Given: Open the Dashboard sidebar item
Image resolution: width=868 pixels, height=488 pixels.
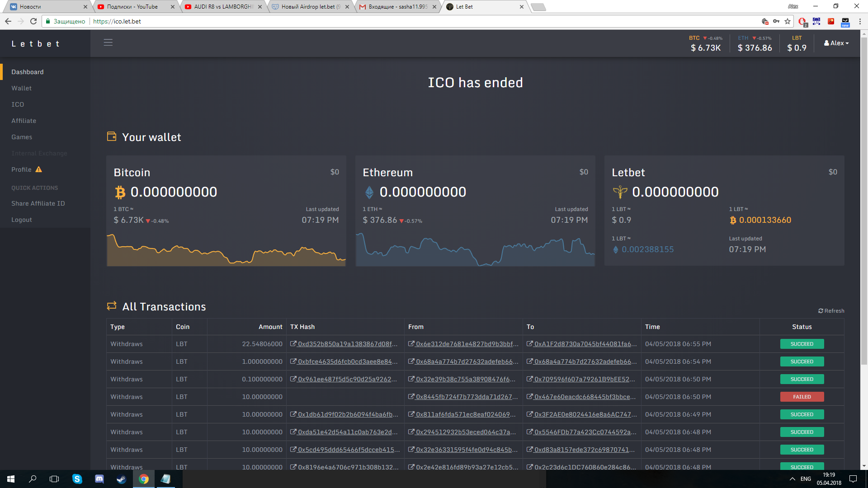Looking at the screenshot, I should 28,72.
